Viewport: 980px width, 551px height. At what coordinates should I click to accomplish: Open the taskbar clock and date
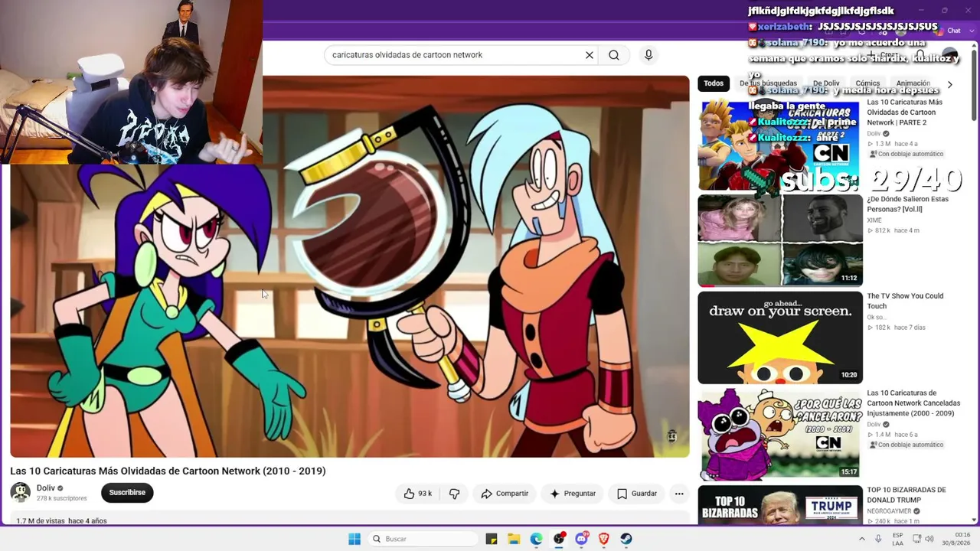coord(955,539)
